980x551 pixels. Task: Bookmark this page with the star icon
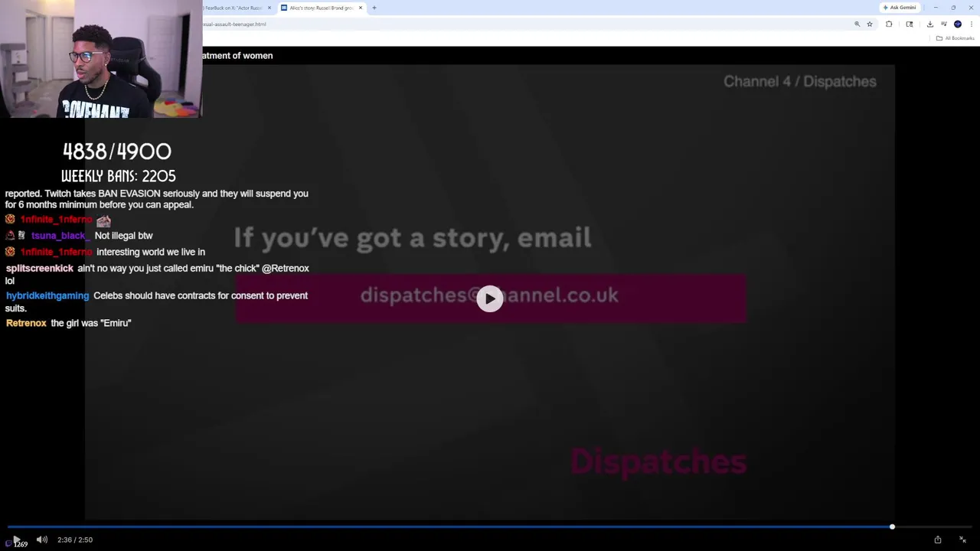tap(870, 24)
